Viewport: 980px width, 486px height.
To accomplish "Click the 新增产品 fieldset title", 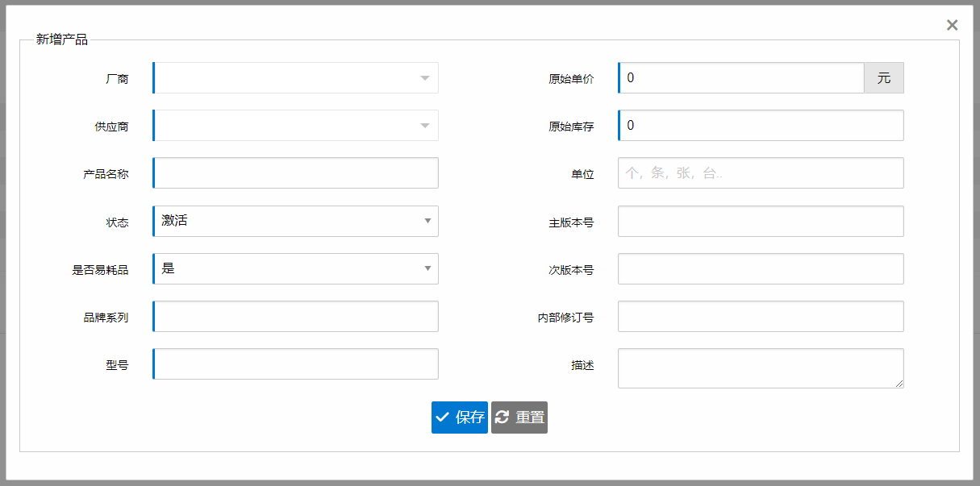I will [62, 39].
